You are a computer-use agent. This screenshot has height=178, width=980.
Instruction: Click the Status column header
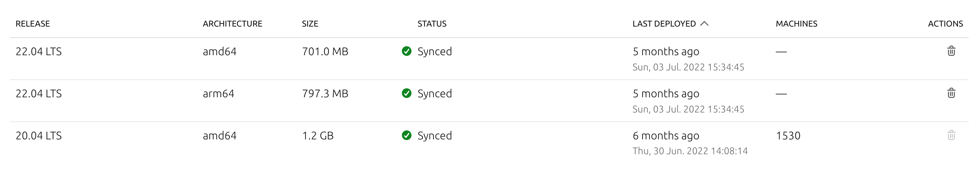tap(432, 24)
